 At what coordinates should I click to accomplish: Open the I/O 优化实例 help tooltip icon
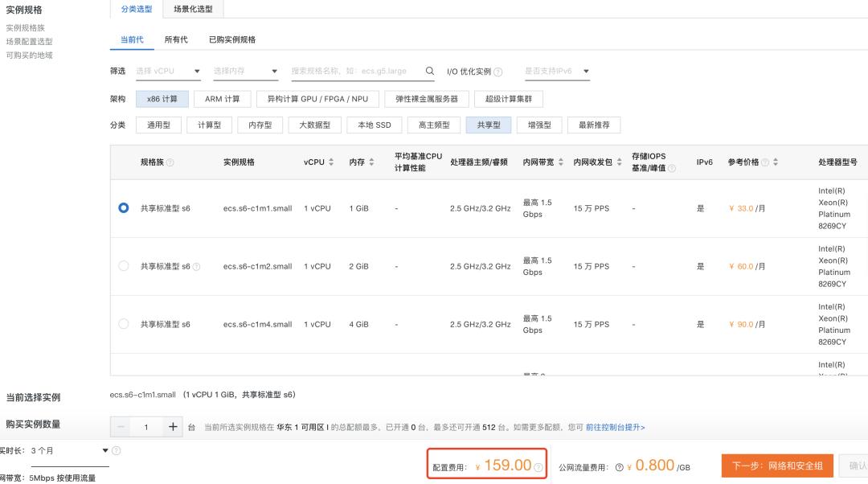pos(497,71)
